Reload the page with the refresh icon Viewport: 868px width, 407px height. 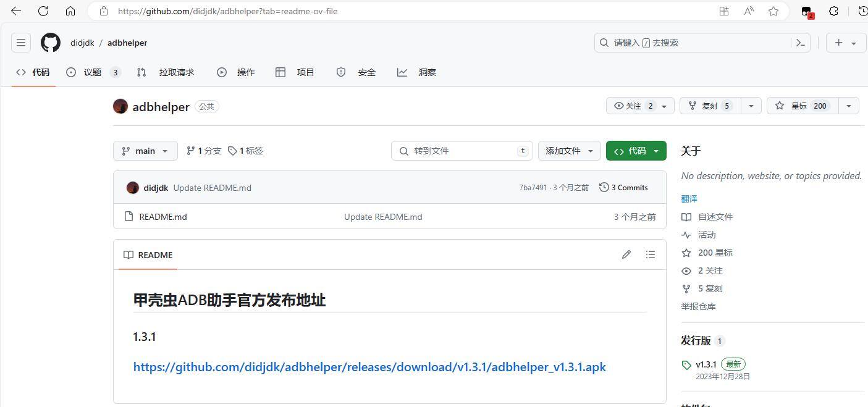pyautogui.click(x=43, y=11)
